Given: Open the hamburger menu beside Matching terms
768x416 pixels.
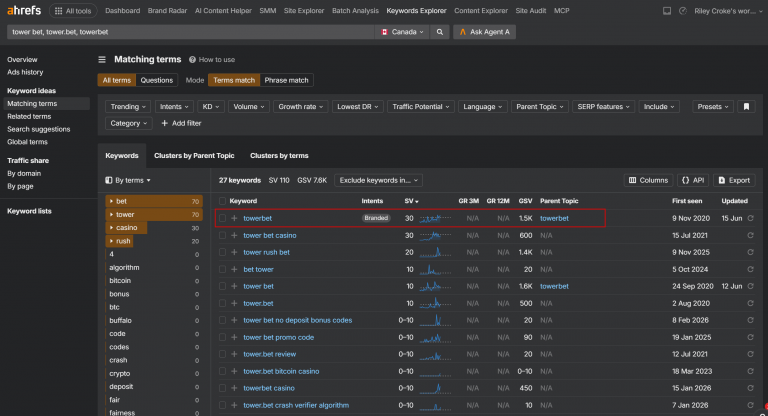Looking at the screenshot, I should click(x=102, y=60).
